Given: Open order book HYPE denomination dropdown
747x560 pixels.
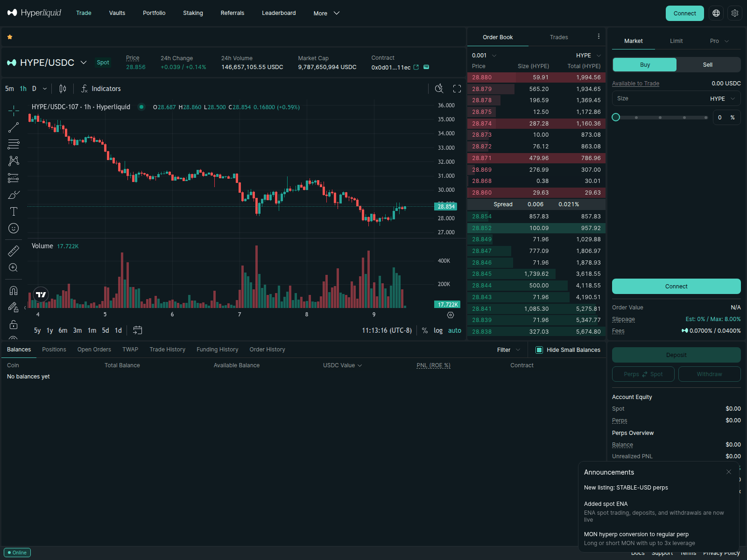Looking at the screenshot, I should pyautogui.click(x=589, y=56).
